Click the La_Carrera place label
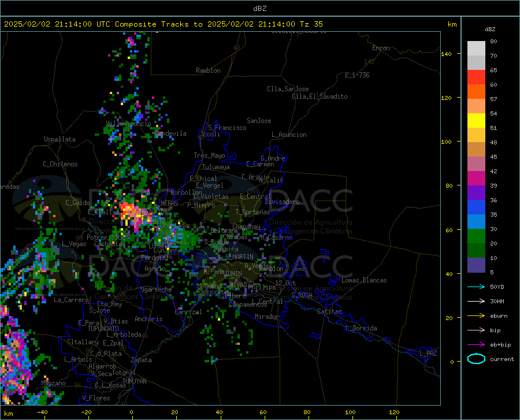 [x=71, y=300]
